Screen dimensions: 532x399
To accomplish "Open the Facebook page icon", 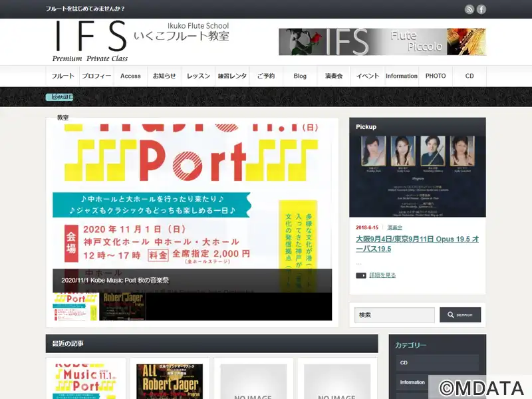I will [481, 9].
